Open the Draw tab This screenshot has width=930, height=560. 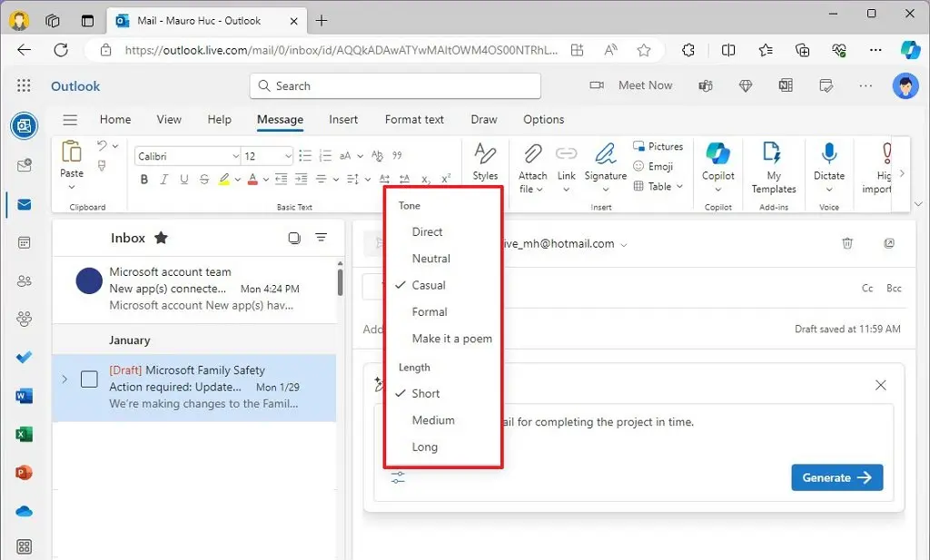[483, 119]
